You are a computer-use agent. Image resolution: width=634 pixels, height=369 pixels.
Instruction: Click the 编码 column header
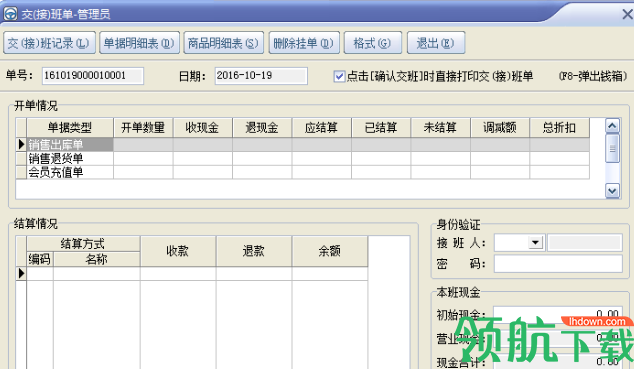(40, 259)
